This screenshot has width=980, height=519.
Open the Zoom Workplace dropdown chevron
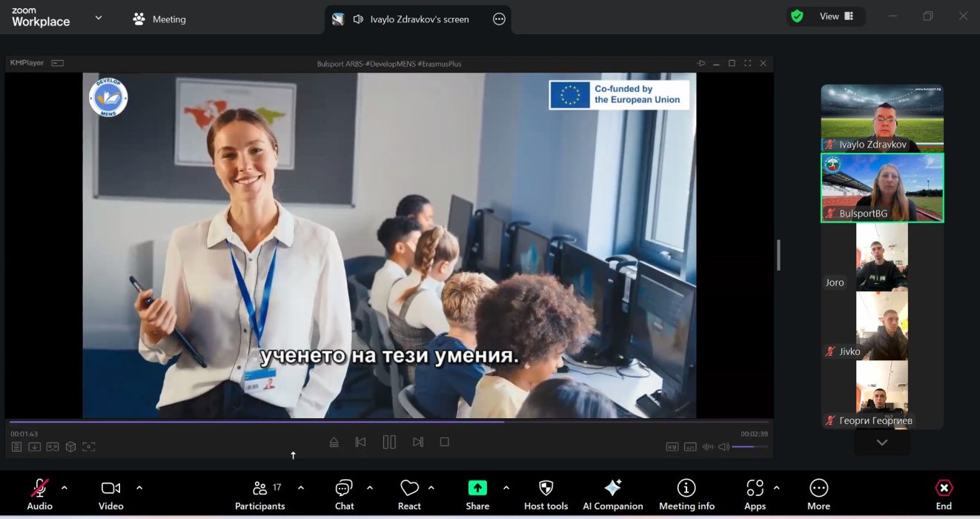click(99, 19)
